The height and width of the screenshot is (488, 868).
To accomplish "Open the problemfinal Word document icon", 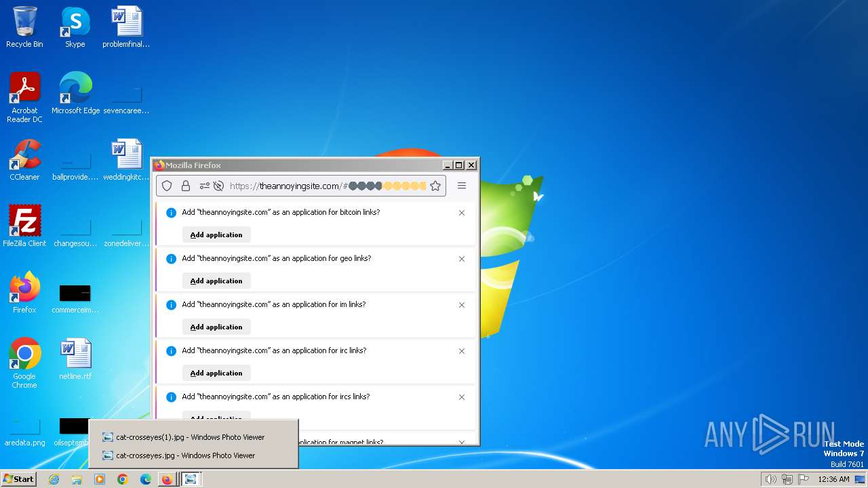I will point(126,27).
